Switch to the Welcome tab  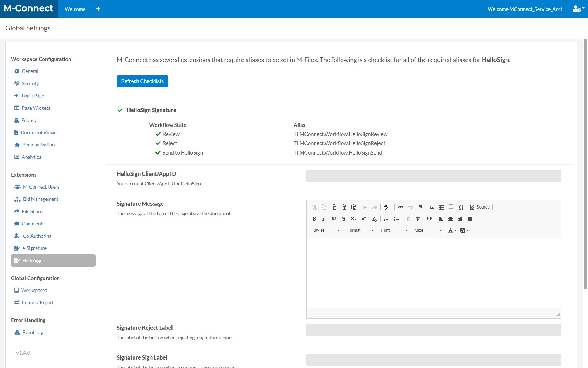pyautogui.click(x=75, y=9)
